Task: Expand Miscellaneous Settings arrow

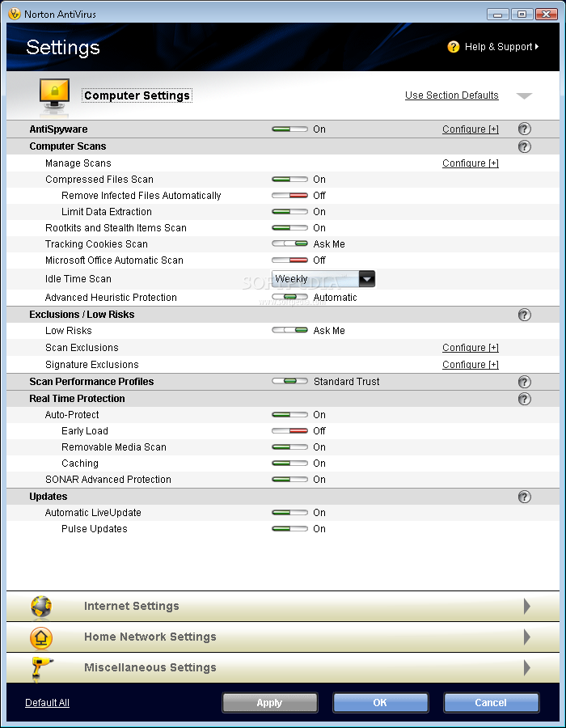Action: pos(527,667)
